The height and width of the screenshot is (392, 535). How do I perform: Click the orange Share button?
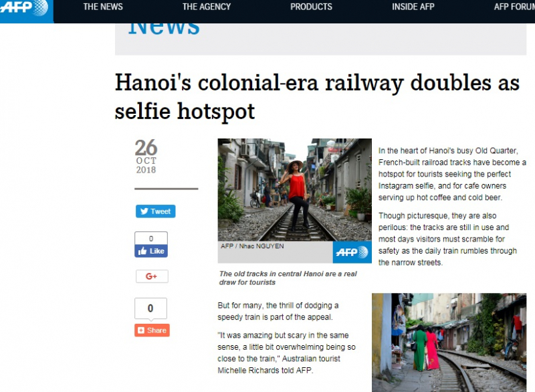pyautogui.click(x=152, y=330)
